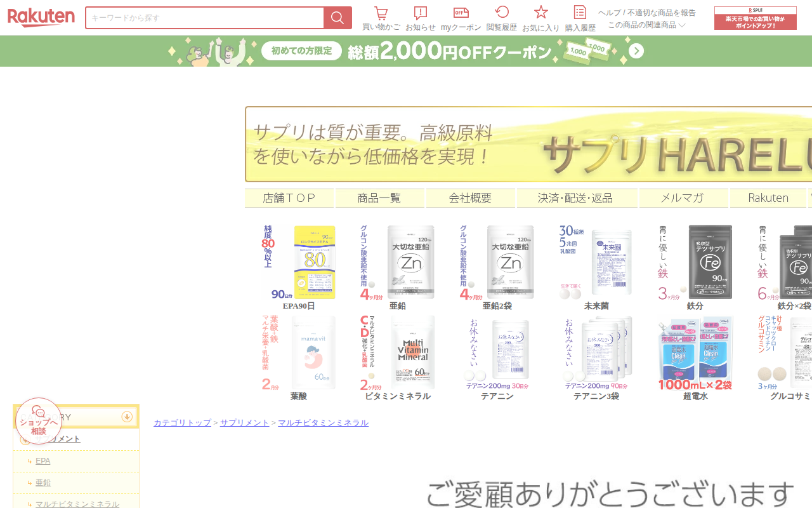Viewport: 812px width, 508px height.
Task: Click サプリメント in the breadcrumb
Action: tap(245, 423)
